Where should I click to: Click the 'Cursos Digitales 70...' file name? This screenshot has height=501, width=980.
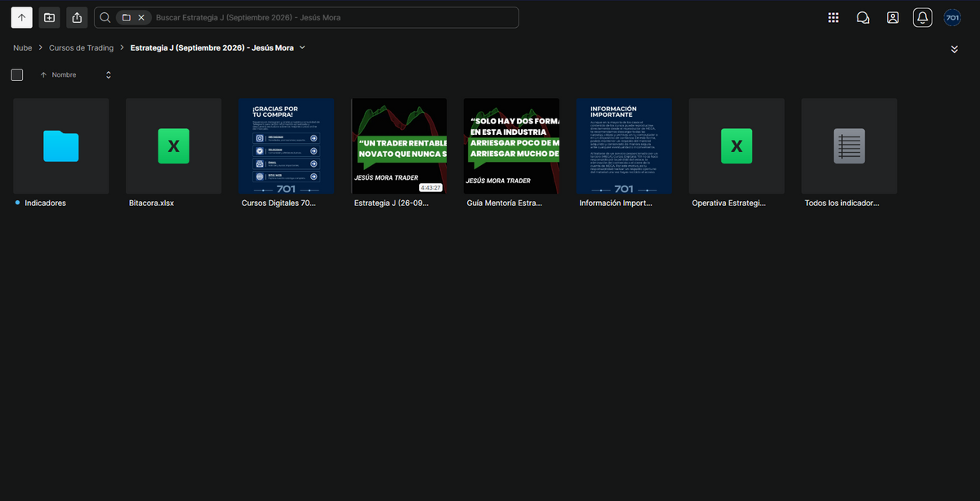click(278, 204)
